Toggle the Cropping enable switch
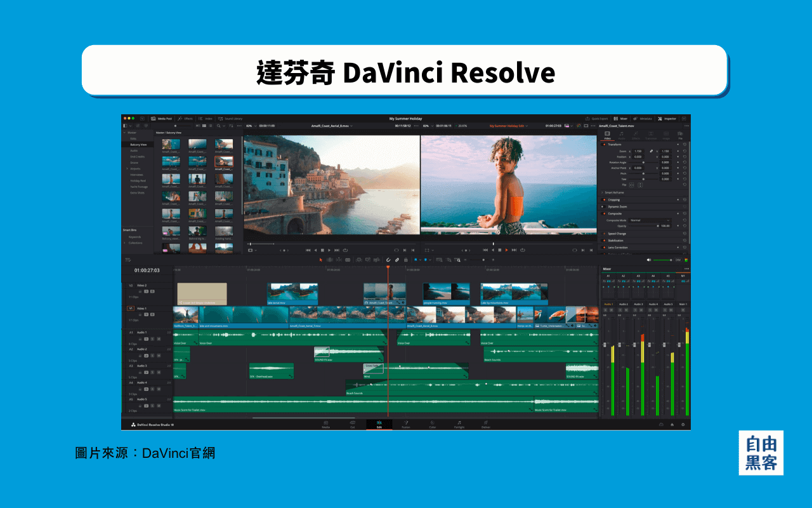 [x=603, y=199]
